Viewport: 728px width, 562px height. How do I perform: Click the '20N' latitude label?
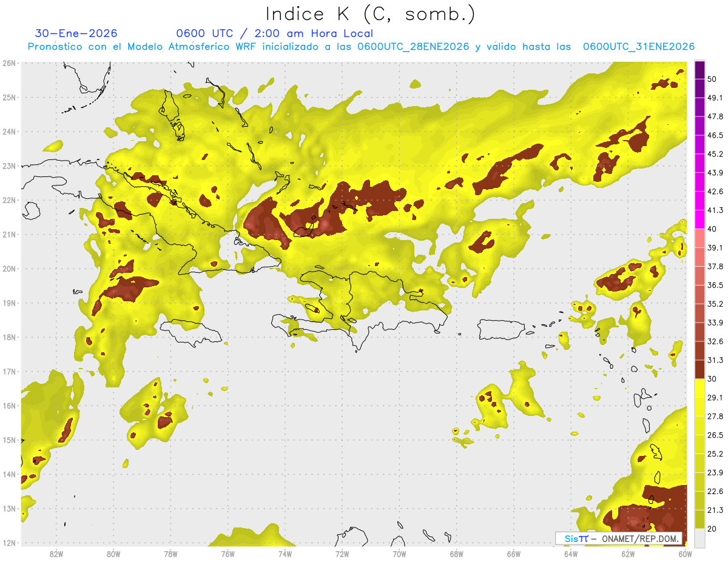(x=8, y=269)
